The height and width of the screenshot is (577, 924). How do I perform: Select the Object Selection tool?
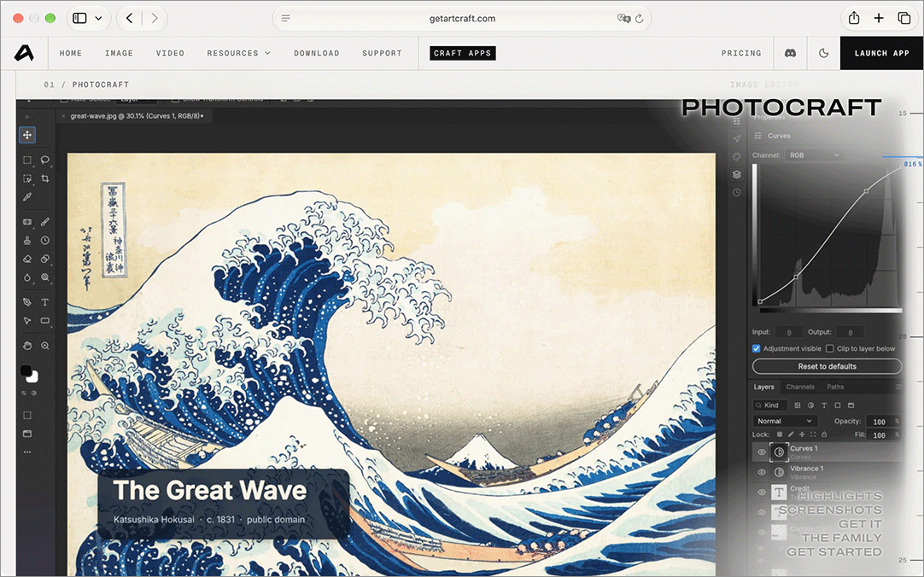tap(27, 178)
